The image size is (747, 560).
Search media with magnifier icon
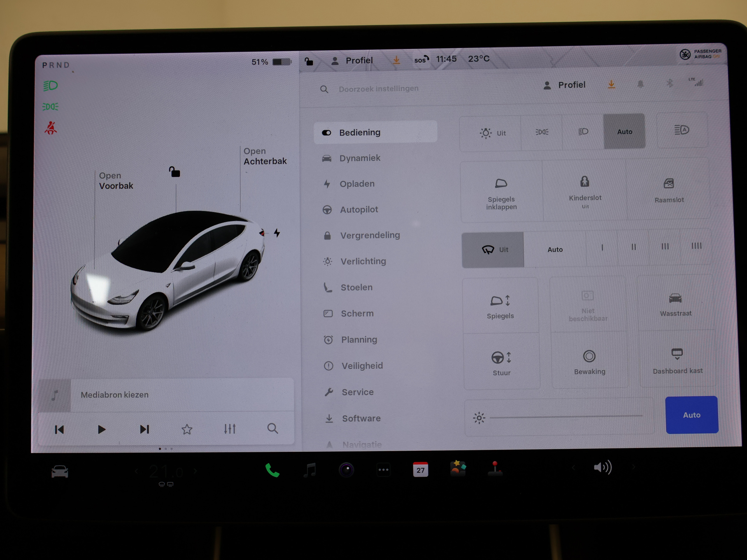[x=273, y=428]
